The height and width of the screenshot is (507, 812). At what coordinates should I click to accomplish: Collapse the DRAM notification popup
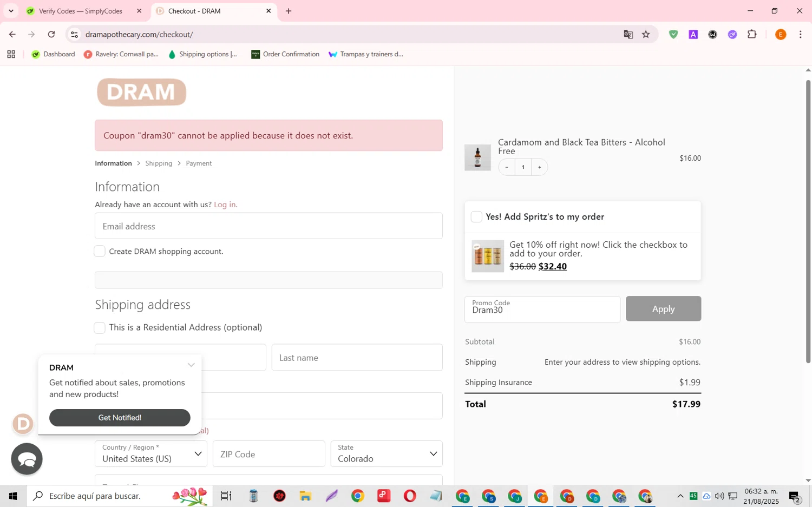[191, 365]
